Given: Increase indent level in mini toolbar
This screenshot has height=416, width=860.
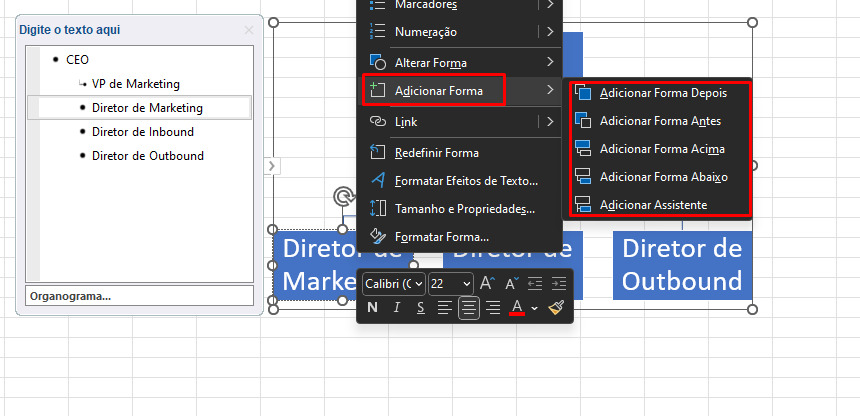Looking at the screenshot, I should [x=558, y=283].
